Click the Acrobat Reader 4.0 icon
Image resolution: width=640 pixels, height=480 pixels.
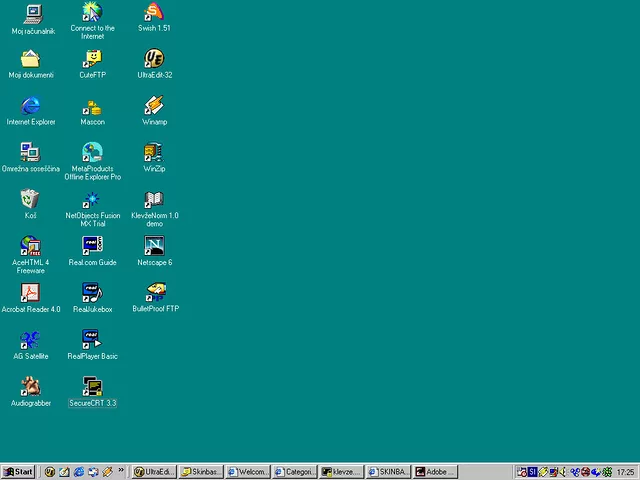coord(31,293)
